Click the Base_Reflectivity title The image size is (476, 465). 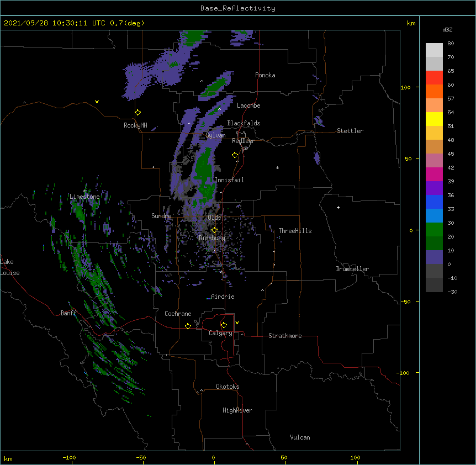coord(238,8)
